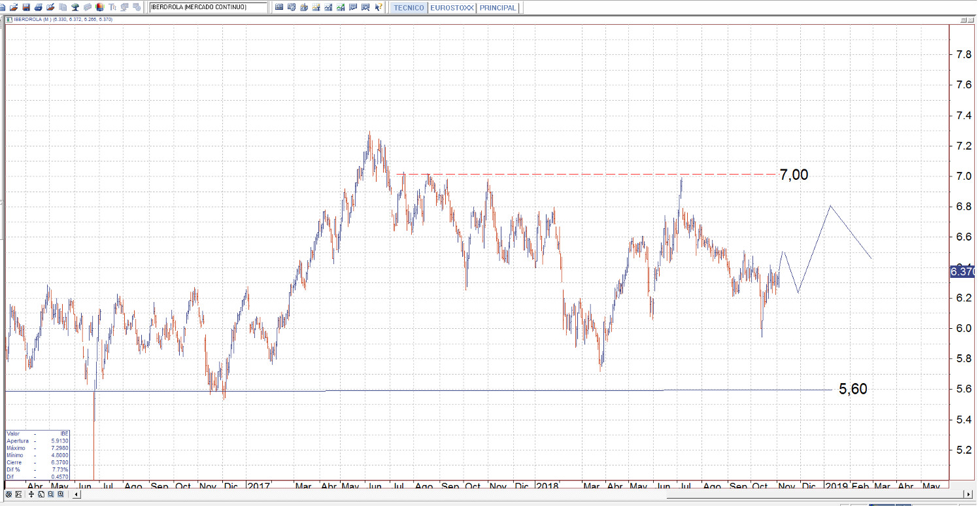980x506 pixels.
Task: Click the open folder icon in toolbar
Action: point(14,8)
